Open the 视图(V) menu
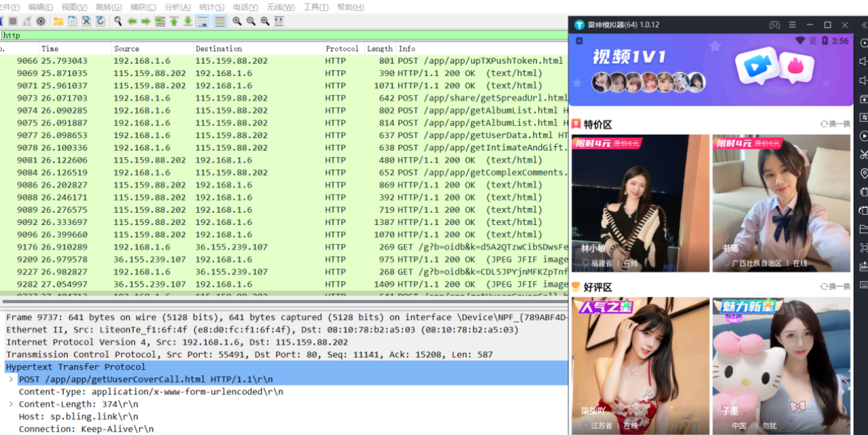The width and height of the screenshot is (868, 435). coord(74,7)
